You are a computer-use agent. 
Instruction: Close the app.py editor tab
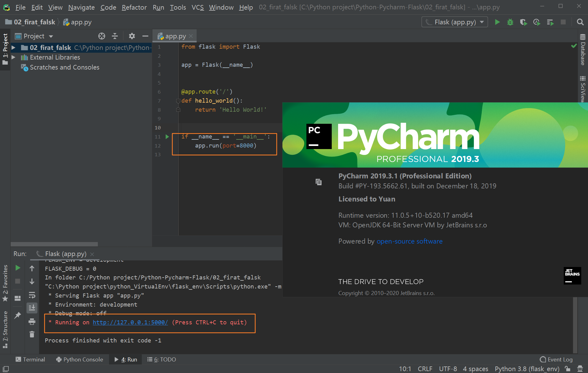(191, 36)
